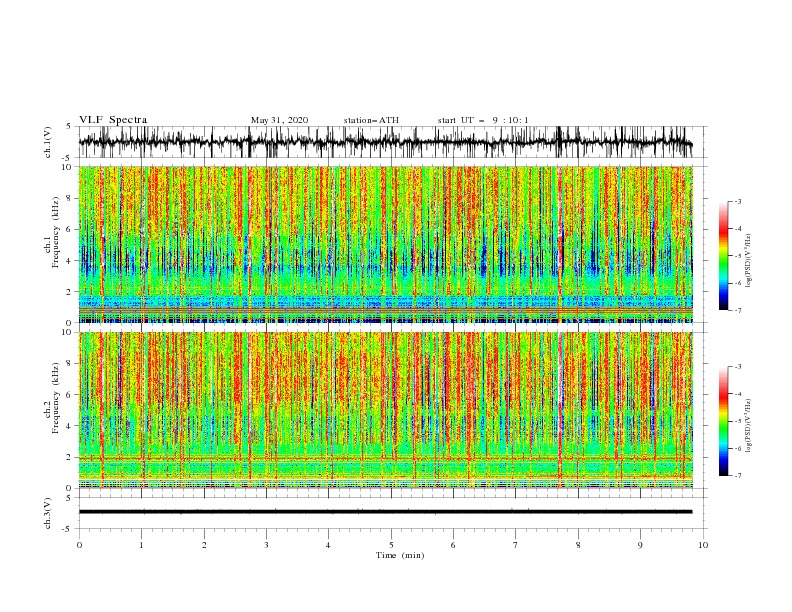Click inside the ch.1 spectrogram panel
The width and height of the screenshot is (792, 612).
click(385, 244)
